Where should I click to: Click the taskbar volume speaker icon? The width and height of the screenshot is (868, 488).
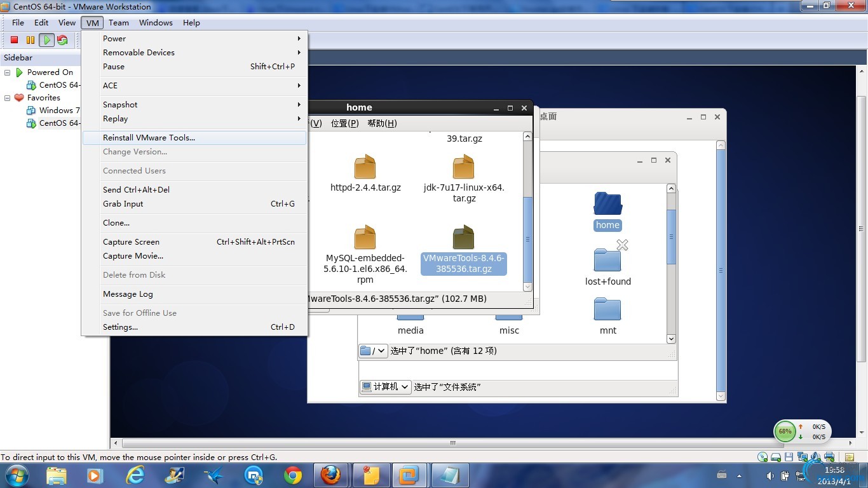770,475
